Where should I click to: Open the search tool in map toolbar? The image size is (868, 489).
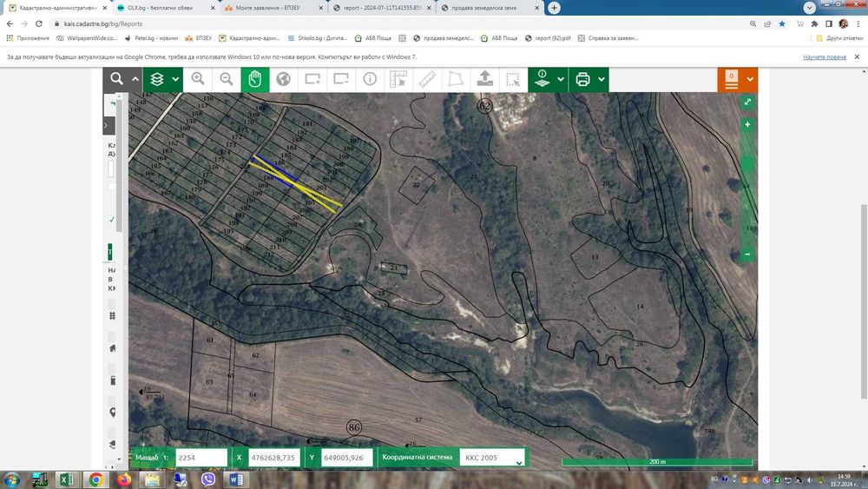coord(116,79)
